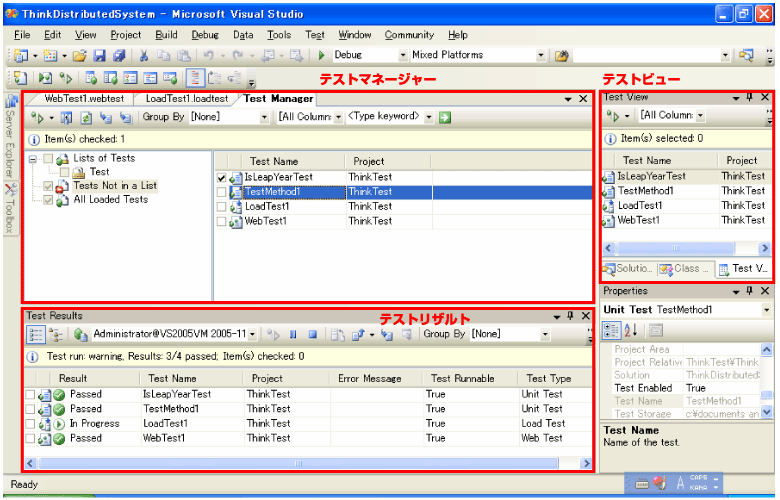
Task: Click the Run Details icon next to the Administrator run
Action: 81,334
